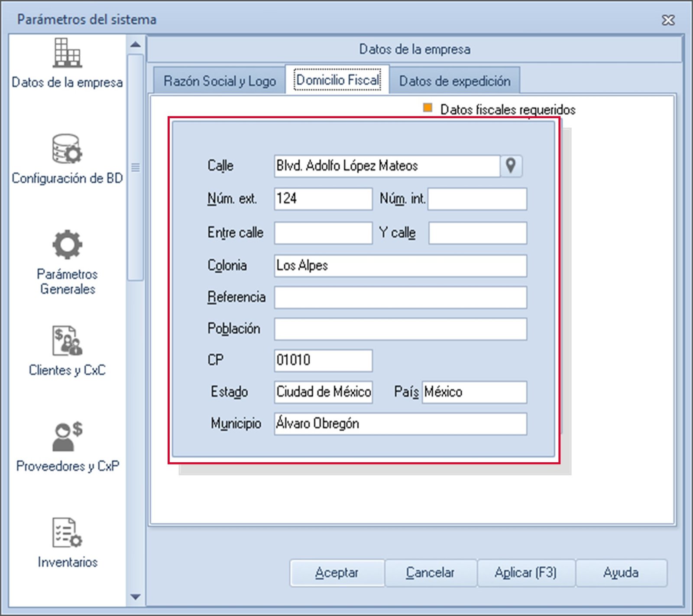The height and width of the screenshot is (616, 693).
Task: Open Inventarios checklist icon
Action: (67, 532)
